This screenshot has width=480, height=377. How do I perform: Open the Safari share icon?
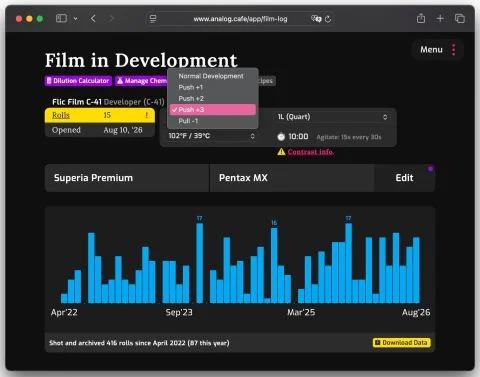[421, 18]
